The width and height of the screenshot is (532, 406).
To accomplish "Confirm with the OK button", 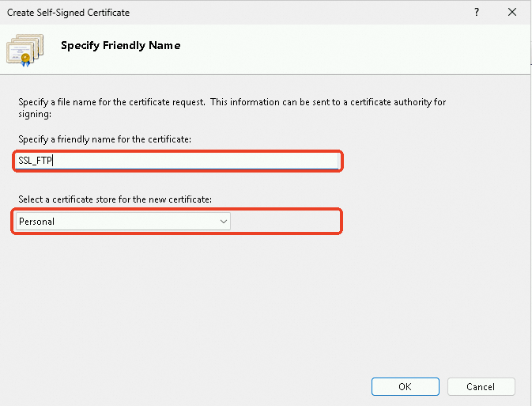I will [405, 387].
